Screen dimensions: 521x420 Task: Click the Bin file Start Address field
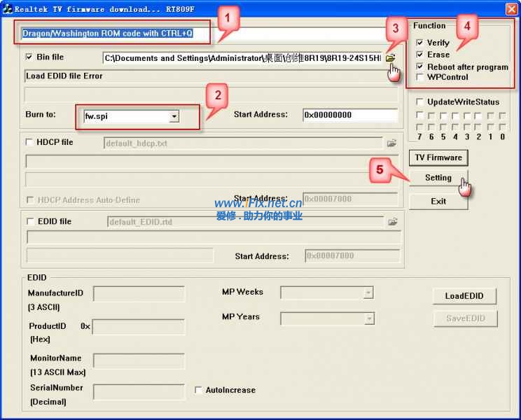point(350,115)
